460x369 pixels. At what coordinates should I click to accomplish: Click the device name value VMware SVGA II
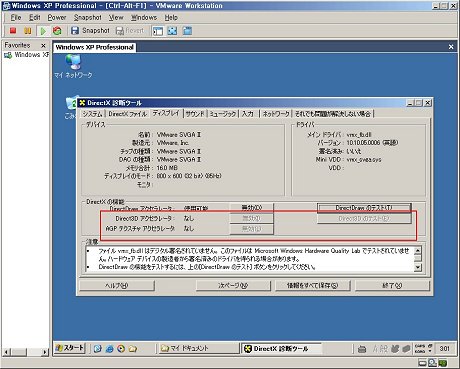(179, 135)
